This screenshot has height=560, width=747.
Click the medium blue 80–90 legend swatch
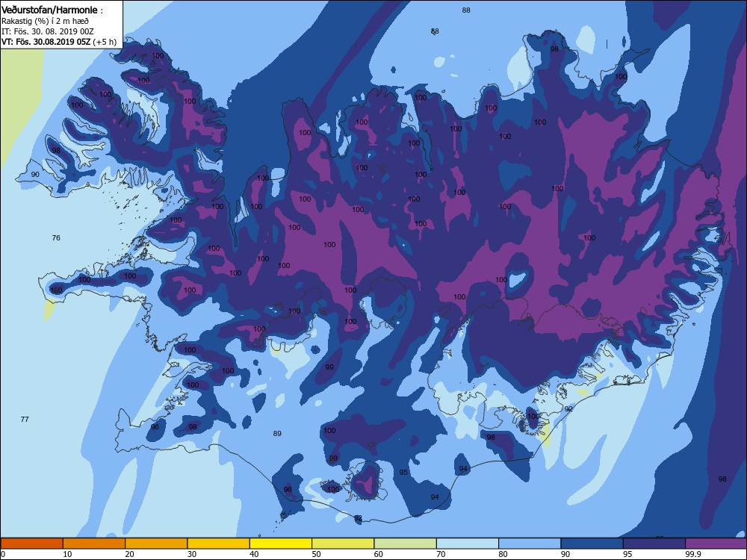tap(530, 544)
